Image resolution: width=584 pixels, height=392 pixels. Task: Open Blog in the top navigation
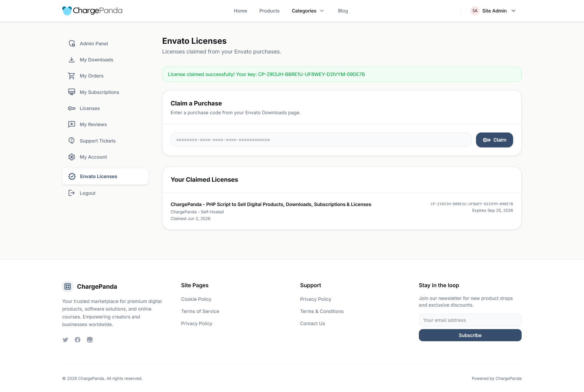point(343,11)
